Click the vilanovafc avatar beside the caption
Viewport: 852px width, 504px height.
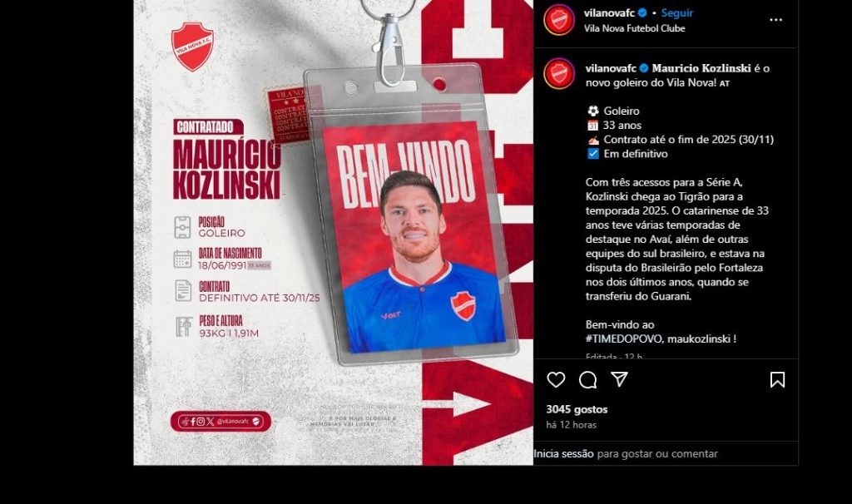click(559, 73)
